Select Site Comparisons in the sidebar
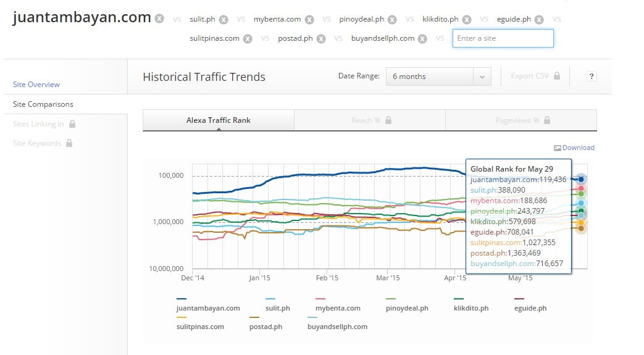 (x=43, y=104)
